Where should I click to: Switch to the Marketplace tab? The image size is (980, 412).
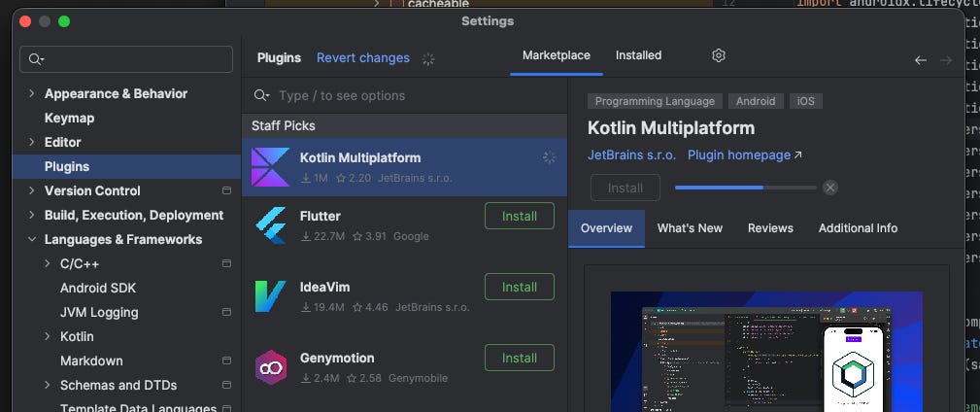pyautogui.click(x=557, y=55)
